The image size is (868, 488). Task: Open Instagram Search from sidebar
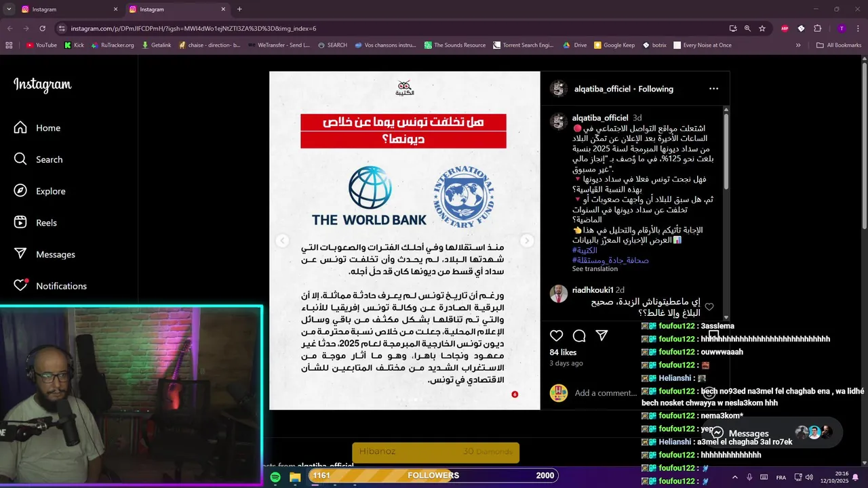click(x=39, y=159)
